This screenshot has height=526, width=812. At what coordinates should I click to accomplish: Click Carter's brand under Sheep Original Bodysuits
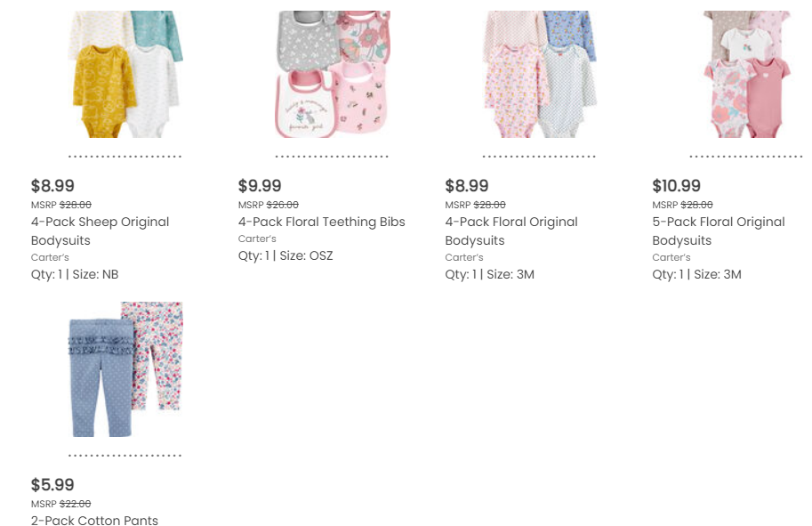(x=50, y=257)
